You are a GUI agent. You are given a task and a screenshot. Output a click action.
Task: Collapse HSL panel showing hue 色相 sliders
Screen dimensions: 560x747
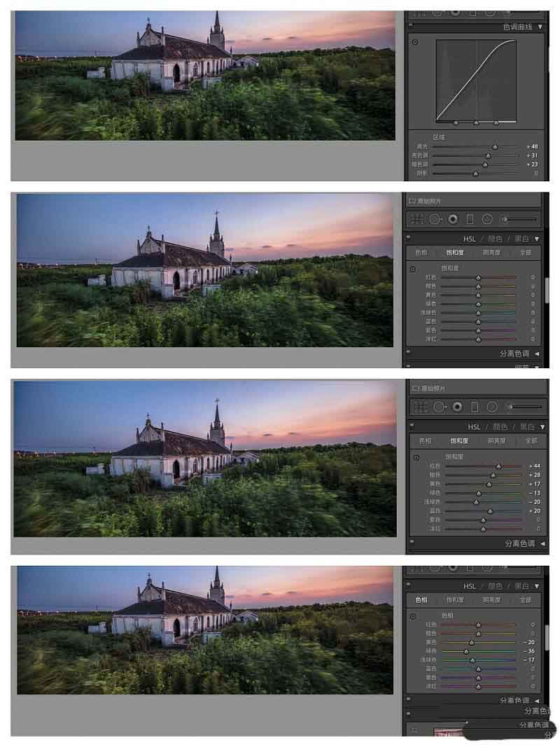(538, 586)
